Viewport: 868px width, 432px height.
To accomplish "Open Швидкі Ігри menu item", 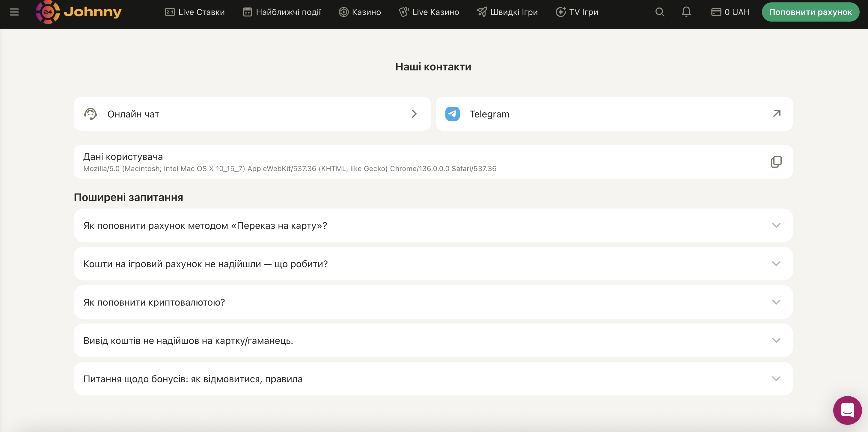I will (x=507, y=12).
